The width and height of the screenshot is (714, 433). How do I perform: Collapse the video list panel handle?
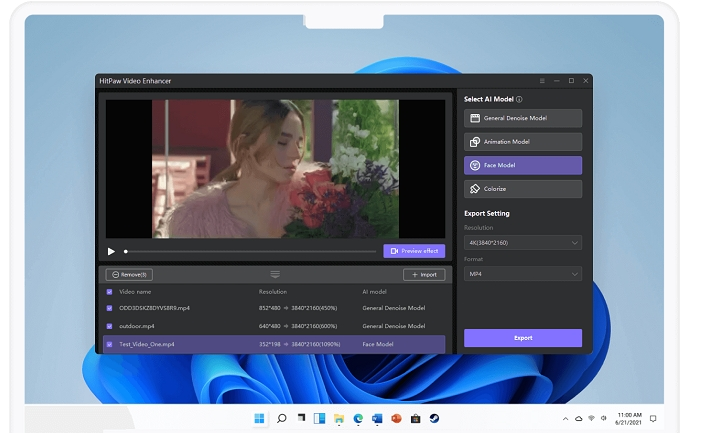275,274
